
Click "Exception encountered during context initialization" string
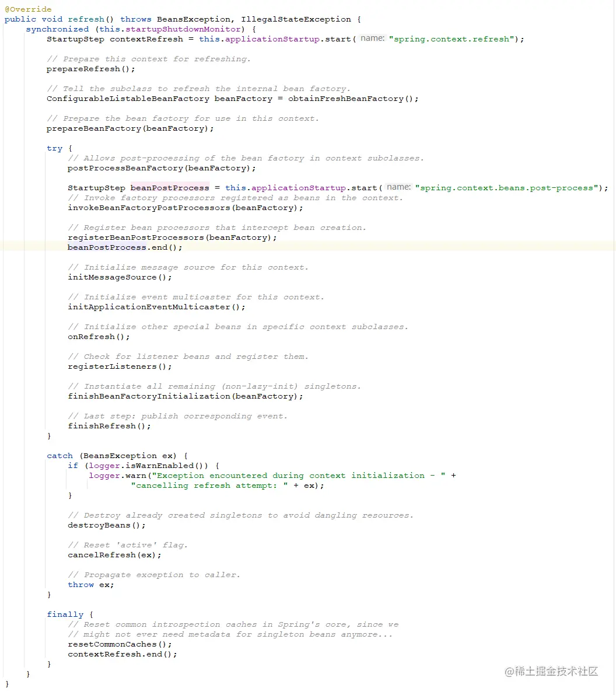pyautogui.click(x=299, y=476)
